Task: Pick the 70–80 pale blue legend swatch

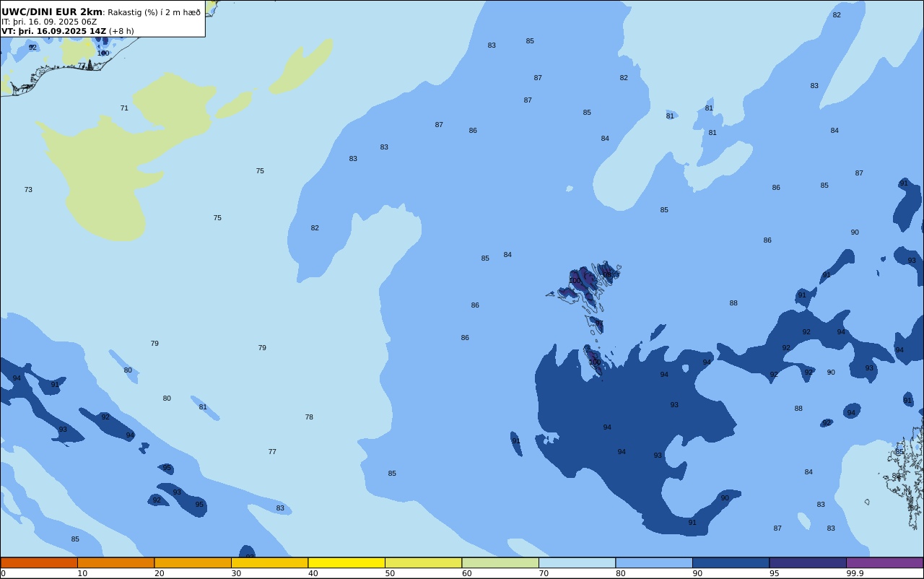Action: click(577, 562)
